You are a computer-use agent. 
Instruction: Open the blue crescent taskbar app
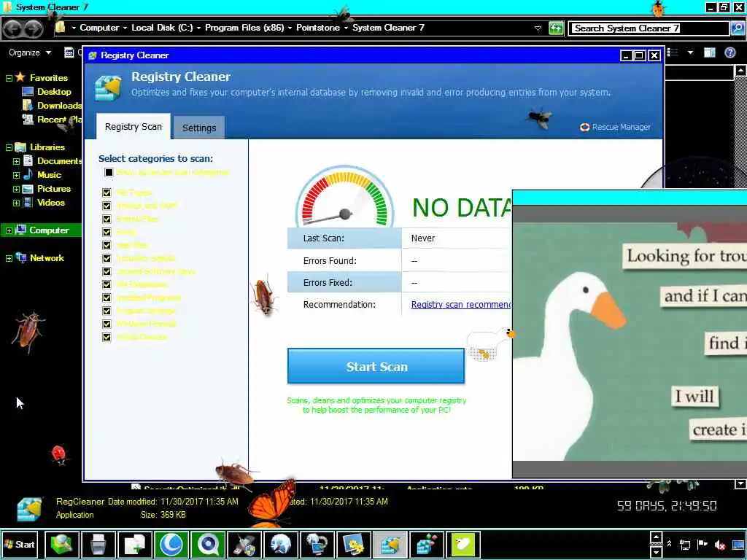(171, 544)
